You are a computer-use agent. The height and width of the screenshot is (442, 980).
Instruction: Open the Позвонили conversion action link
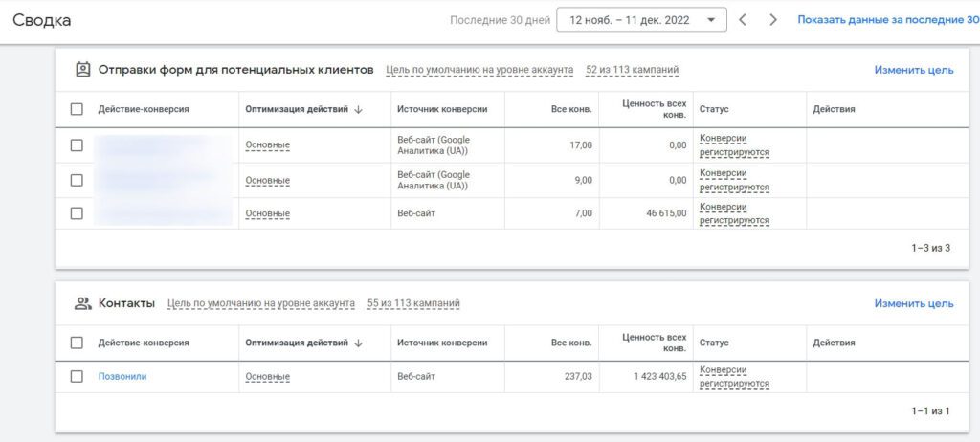tap(122, 376)
